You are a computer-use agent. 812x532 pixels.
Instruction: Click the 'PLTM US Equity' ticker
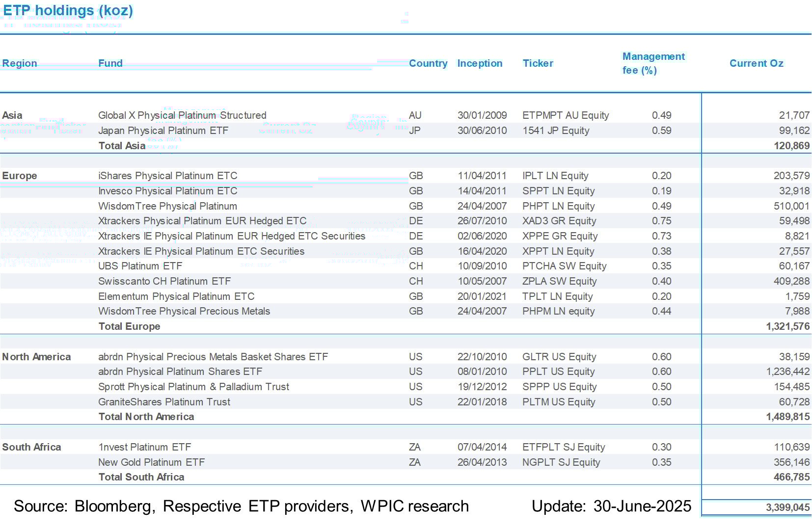click(559, 402)
